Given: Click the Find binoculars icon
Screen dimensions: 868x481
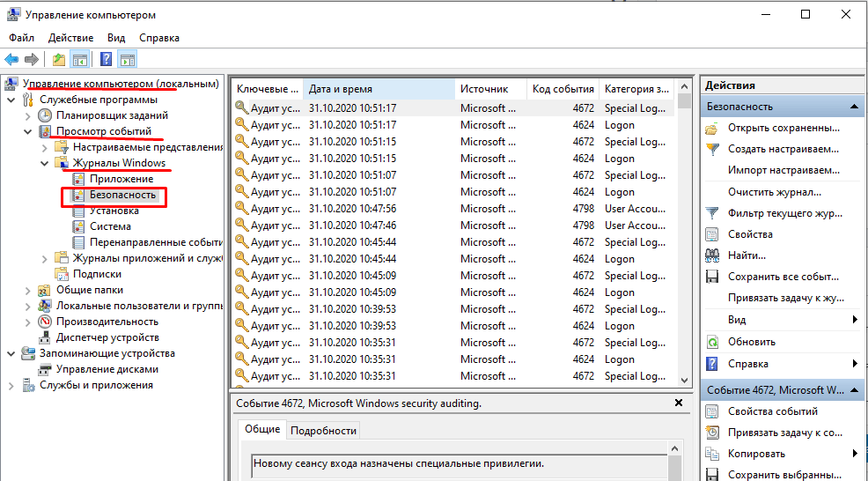Looking at the screenshot, I should pos(712,255).
